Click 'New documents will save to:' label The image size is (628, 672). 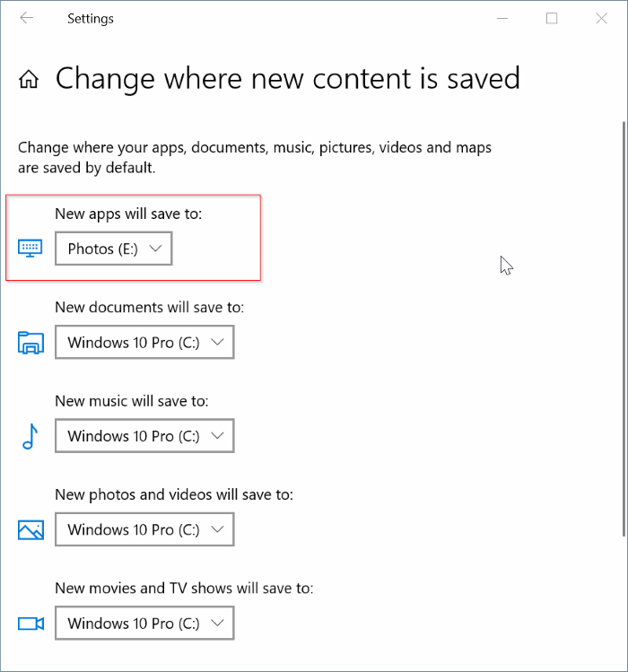149,307
